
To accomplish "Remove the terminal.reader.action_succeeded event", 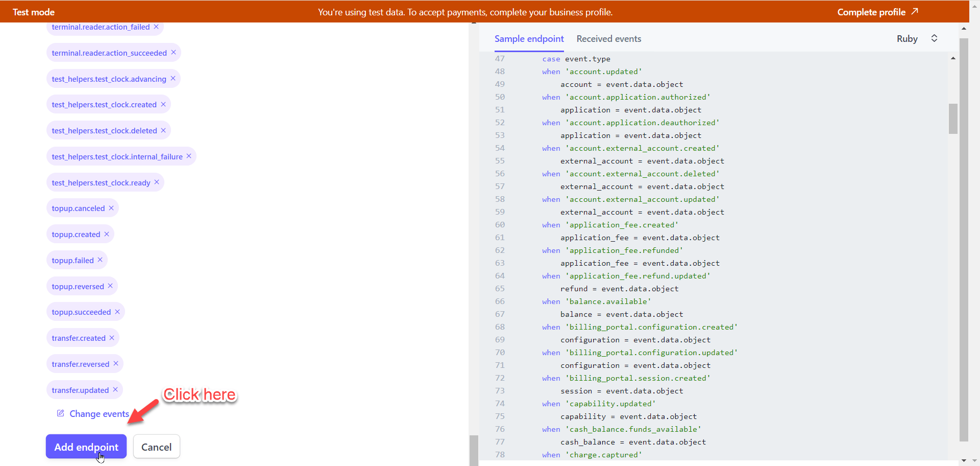I will [174, 53].
